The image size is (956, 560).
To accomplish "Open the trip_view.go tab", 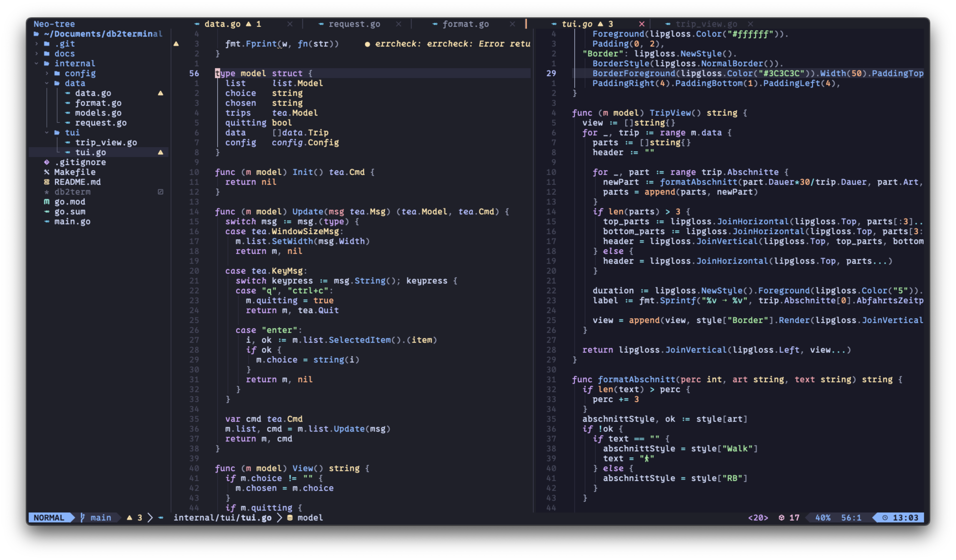I will point(706,24).
